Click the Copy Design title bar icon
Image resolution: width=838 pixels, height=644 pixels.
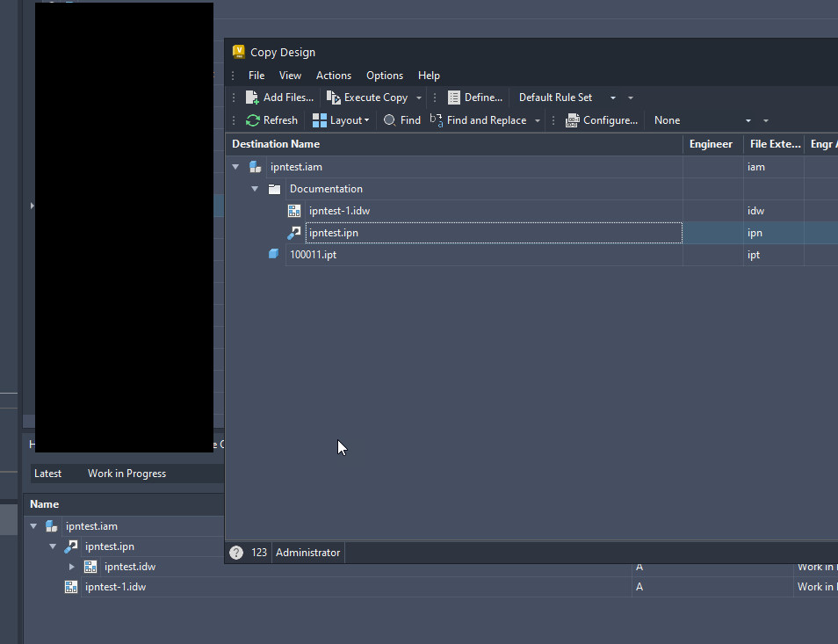tap(237, 52)
